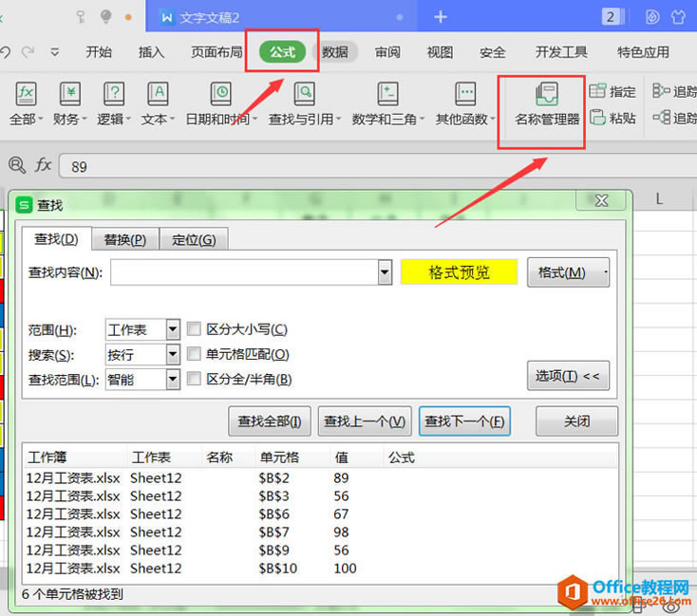Click the yellow 格式预览 swatch
This screenshot has height=616, width=697.
tap(459, 272)
